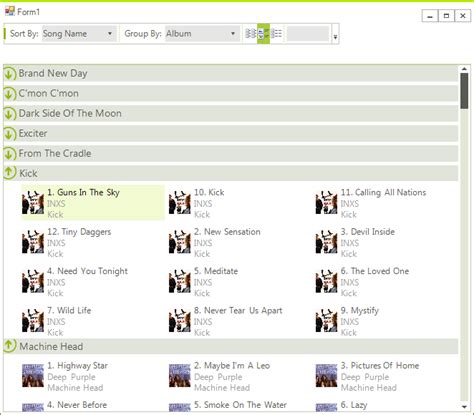Click the 'Brand New Day' group title
This screenshot has width=474, height=415.
point(53,73)
